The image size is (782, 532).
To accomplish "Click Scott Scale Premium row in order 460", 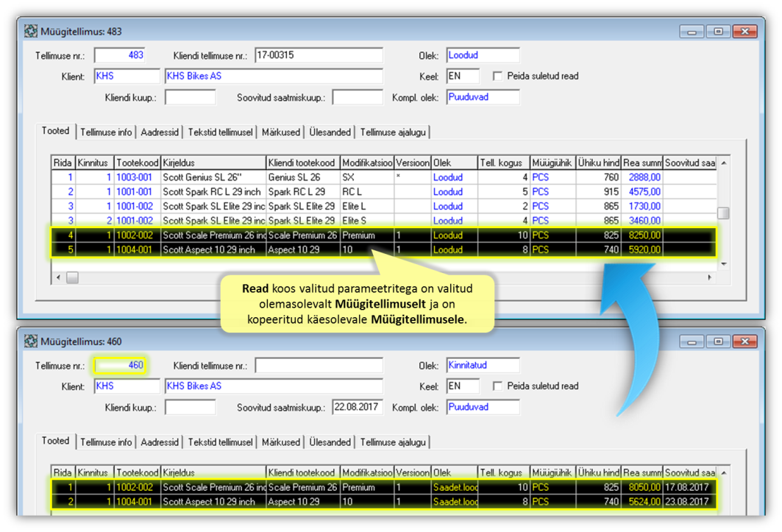I will (384, 487).
